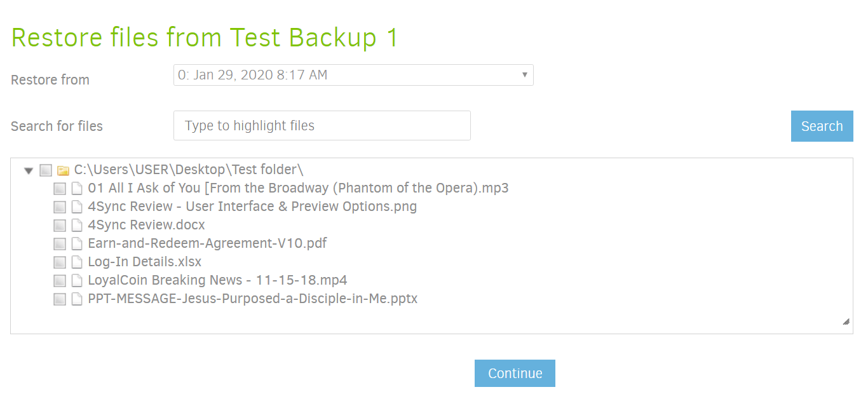Click the yellow folder icon for Test folder
This screenshot has width=868, height=420.
pyautogui.click(x=62, y=170)
